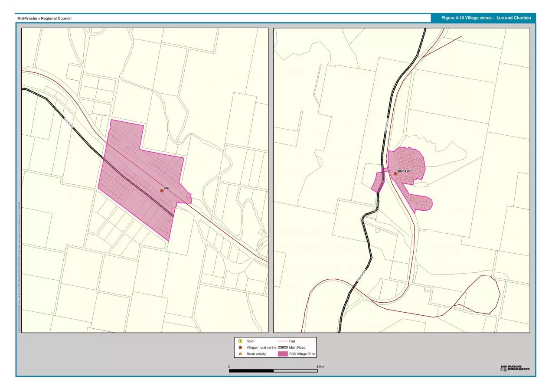The width and height of the screenshot is (555, 392).
Task: Click the Rail line sample in legend
Action: click(x=283, y=341)
